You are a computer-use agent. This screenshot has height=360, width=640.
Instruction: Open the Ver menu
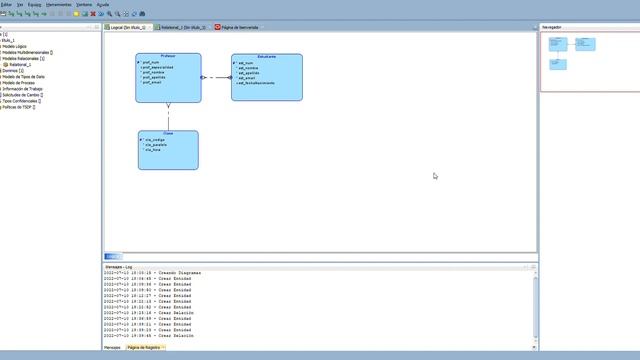click(x=20, y=4)
